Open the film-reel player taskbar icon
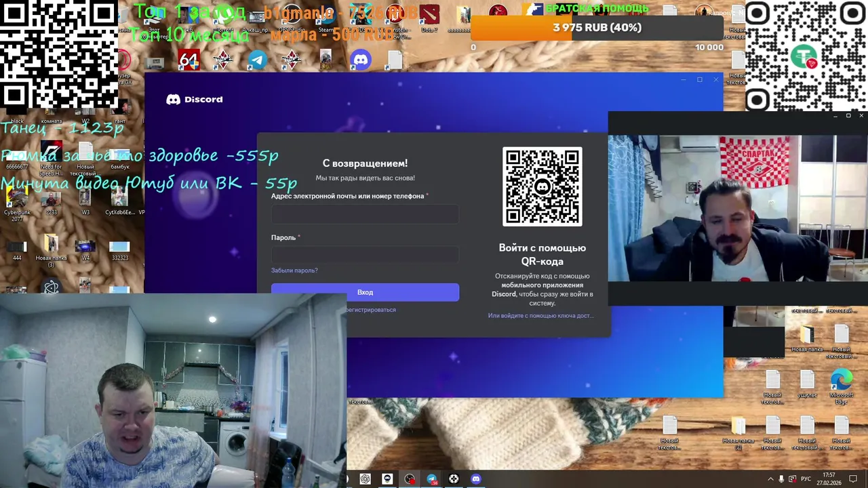 (x=454, y=479)
